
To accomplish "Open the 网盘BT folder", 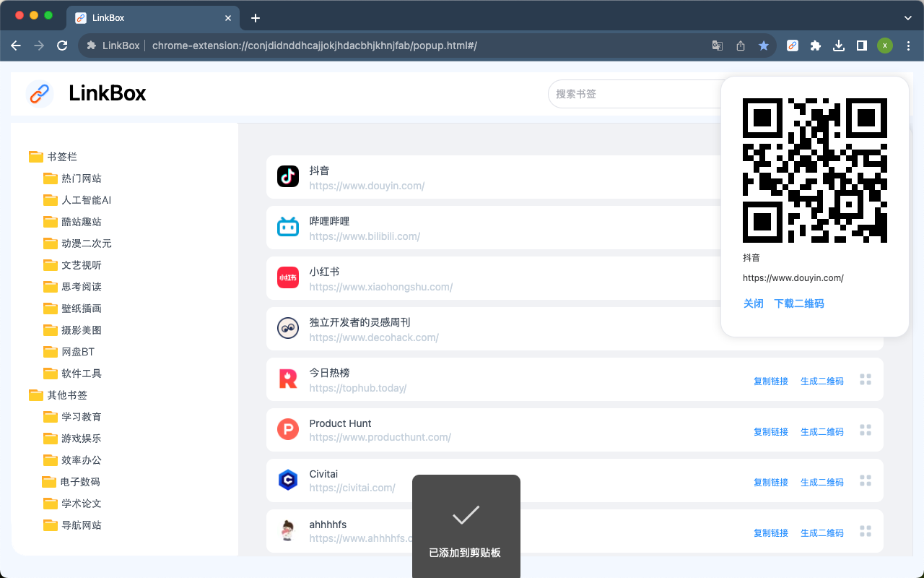I will [69, 351].
